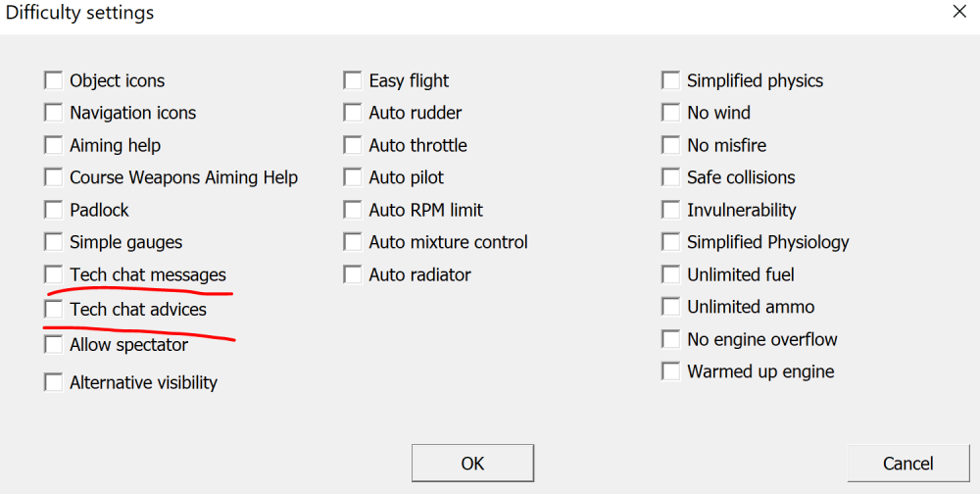Turn on Unlimited ammo
Image resolution: width=980 pixels, height=494 pixels.
[x=670, y=307]
